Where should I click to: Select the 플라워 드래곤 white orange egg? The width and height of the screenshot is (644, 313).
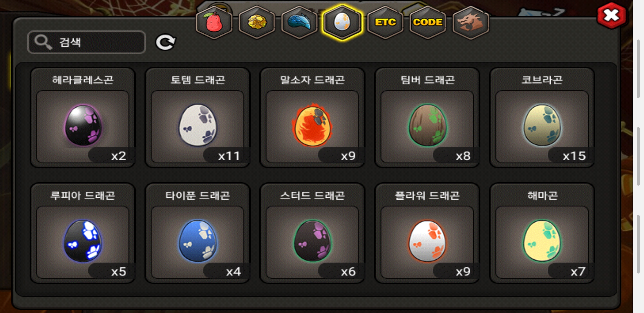pyautogui.click(x=427, y=233)
